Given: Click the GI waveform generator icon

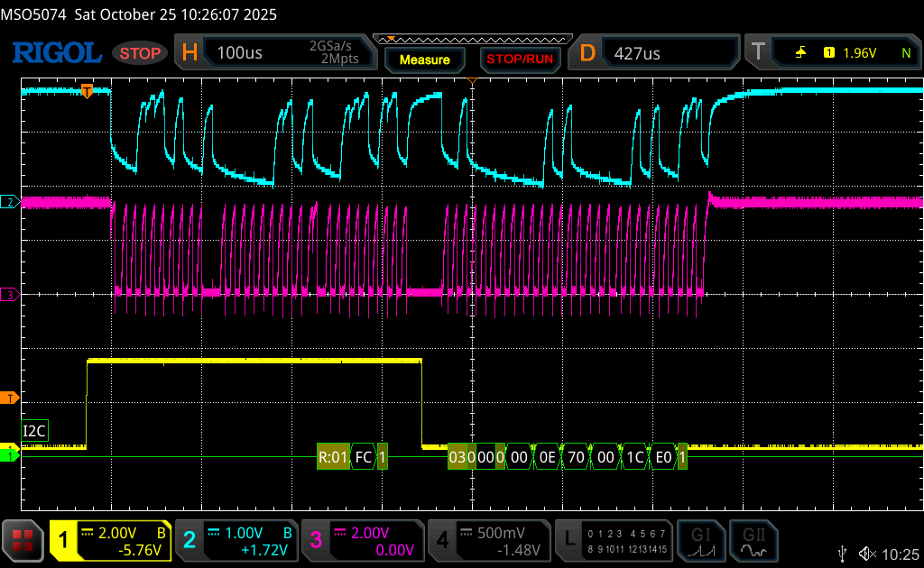Looking at the screenshot, I should click(702, 540).
